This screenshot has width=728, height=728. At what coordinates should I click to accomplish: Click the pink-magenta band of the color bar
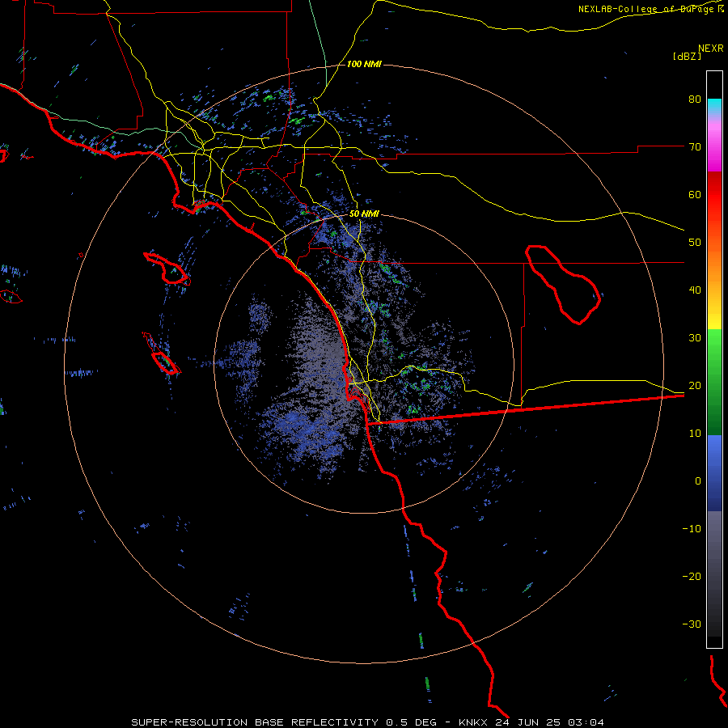[714, 144]
